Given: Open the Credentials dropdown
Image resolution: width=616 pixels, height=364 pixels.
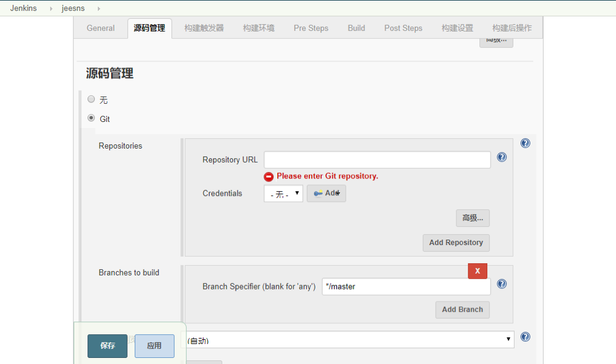Looking at the screenshot, I should [x=283, y=194].
